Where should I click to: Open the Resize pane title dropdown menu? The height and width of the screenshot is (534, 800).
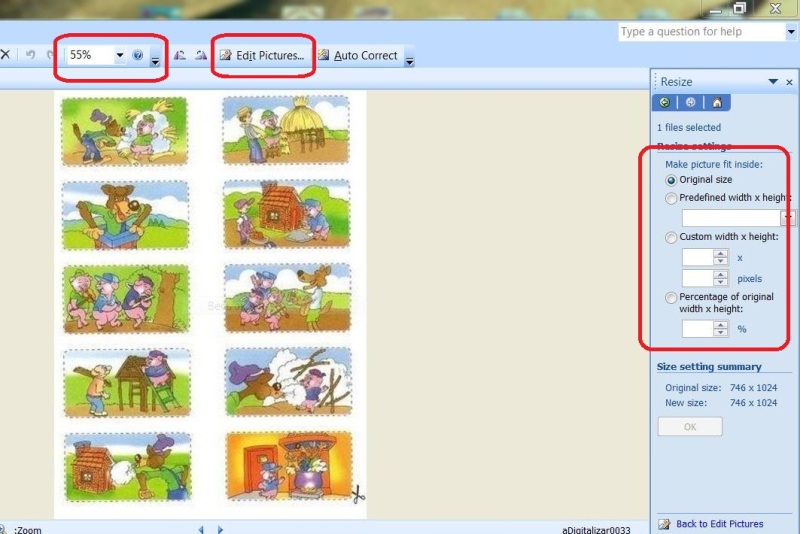tap(773, 82)
